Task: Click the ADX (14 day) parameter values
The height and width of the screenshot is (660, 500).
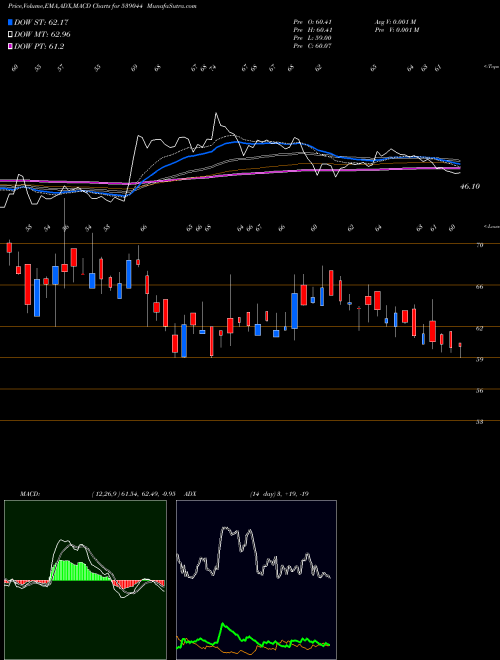Action: tap(279, 494)
